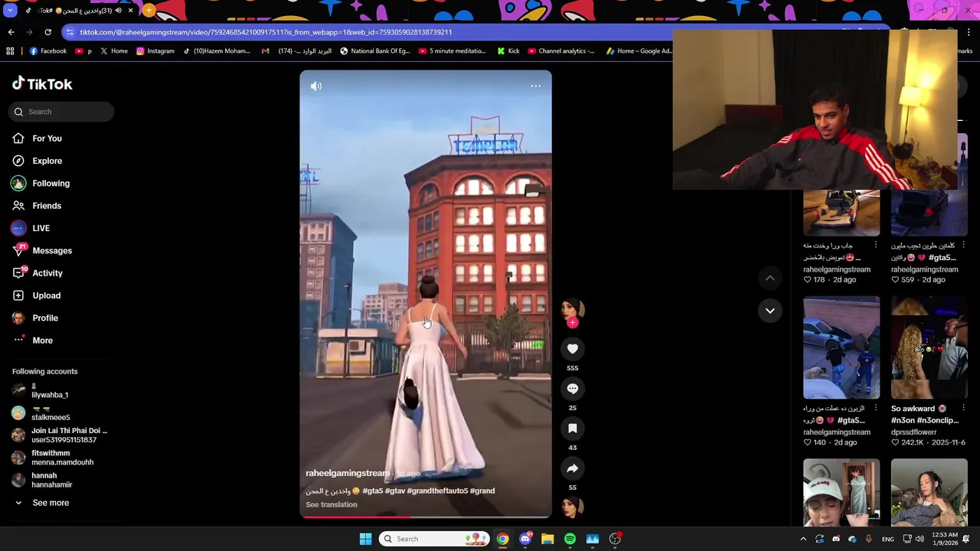Screen dimensions: 980x551
Task: Expand See more following accounts
Action: point(51,503)
